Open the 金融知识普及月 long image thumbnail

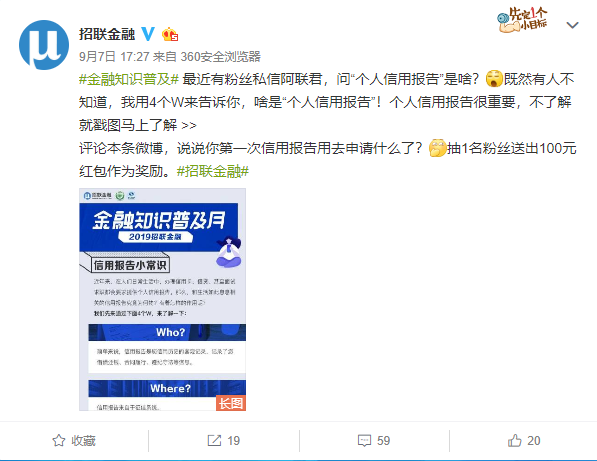163,299
